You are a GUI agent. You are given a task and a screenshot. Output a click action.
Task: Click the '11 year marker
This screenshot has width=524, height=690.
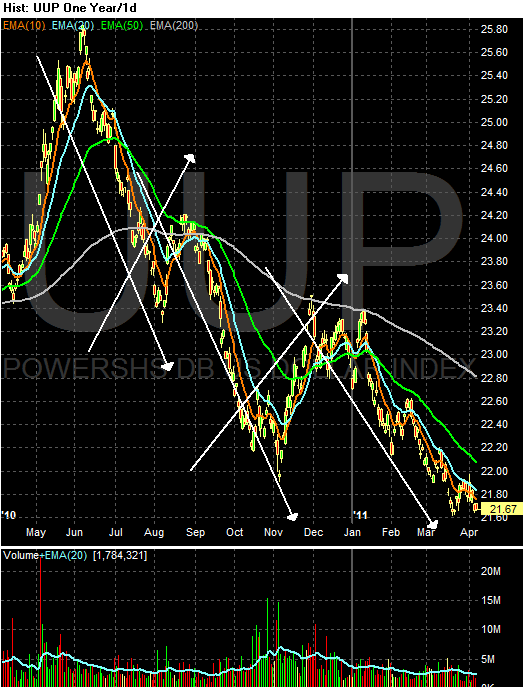click(360, 515)
